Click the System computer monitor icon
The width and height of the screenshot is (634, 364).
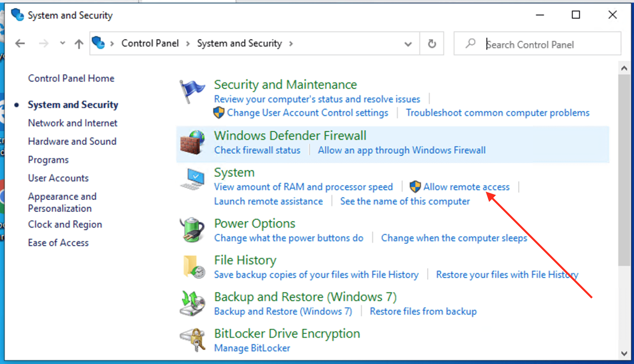click(x=192, y=179)
